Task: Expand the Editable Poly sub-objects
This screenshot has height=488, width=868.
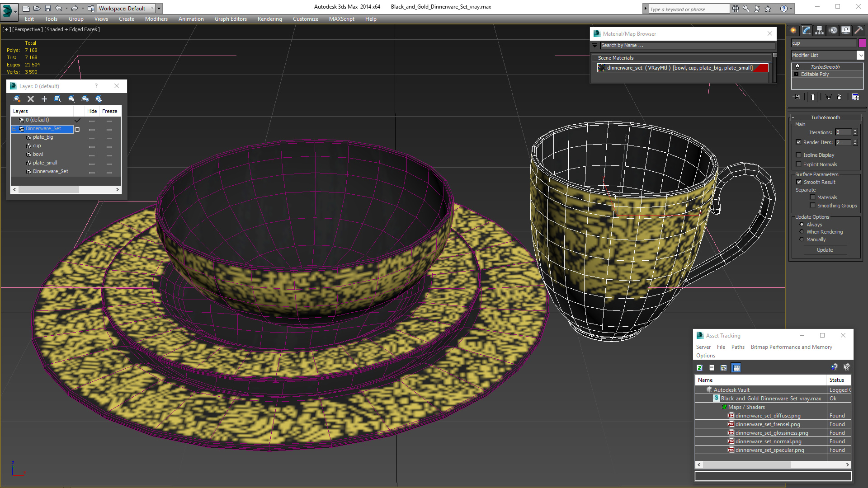Action: (x=797, y=74)
